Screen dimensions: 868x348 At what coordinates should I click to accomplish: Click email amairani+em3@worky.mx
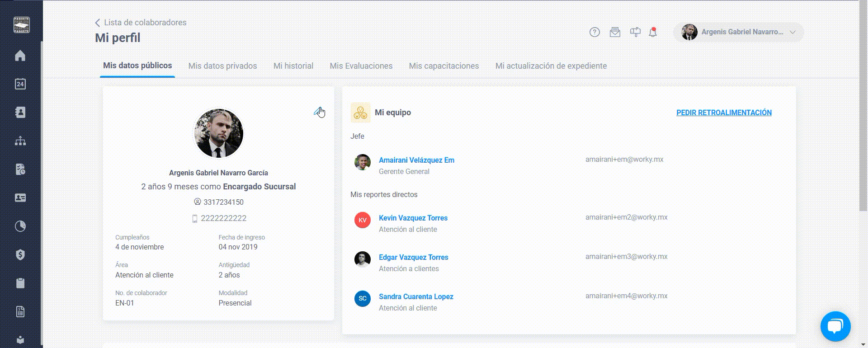click(x=627, y=257)
